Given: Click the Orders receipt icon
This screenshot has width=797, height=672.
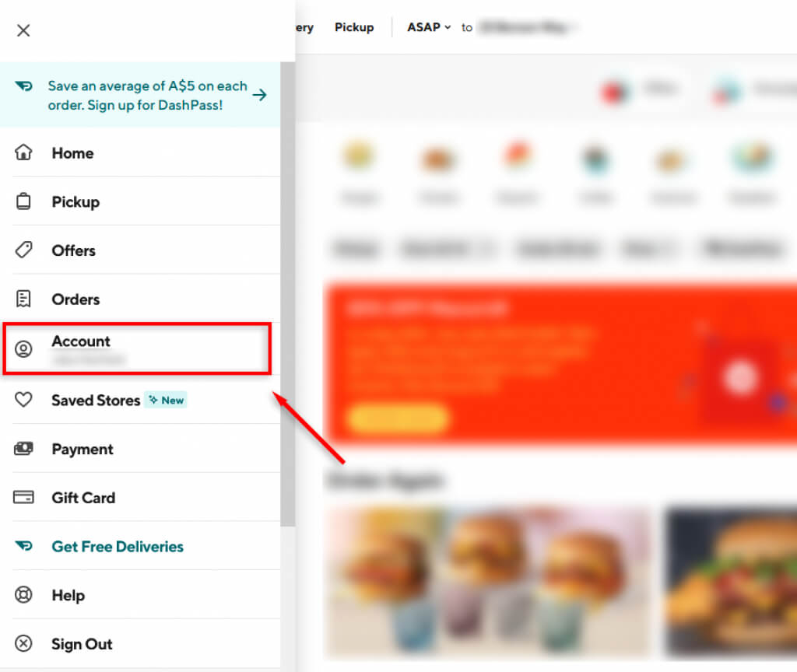Looking at the screenshot, I should [23, 299].
